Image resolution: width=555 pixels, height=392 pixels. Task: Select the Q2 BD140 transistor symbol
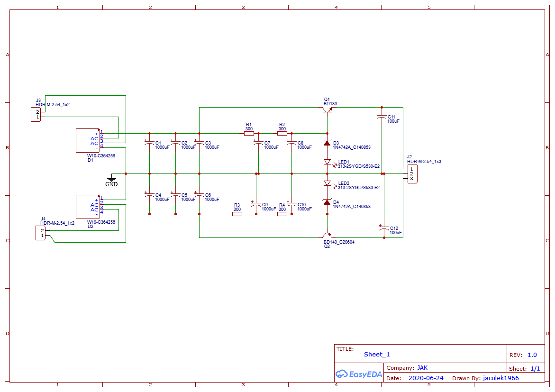327,235
